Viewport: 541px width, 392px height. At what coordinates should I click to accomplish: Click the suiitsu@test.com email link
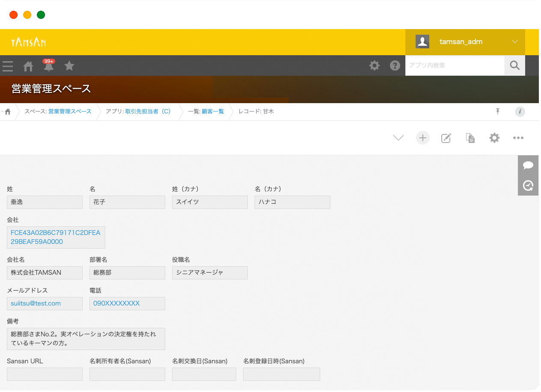(x=36, y=303)
